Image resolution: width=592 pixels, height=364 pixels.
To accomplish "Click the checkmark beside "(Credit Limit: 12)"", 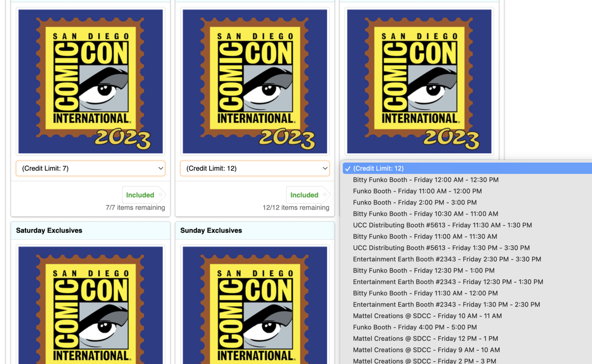I will pos(347,168).
